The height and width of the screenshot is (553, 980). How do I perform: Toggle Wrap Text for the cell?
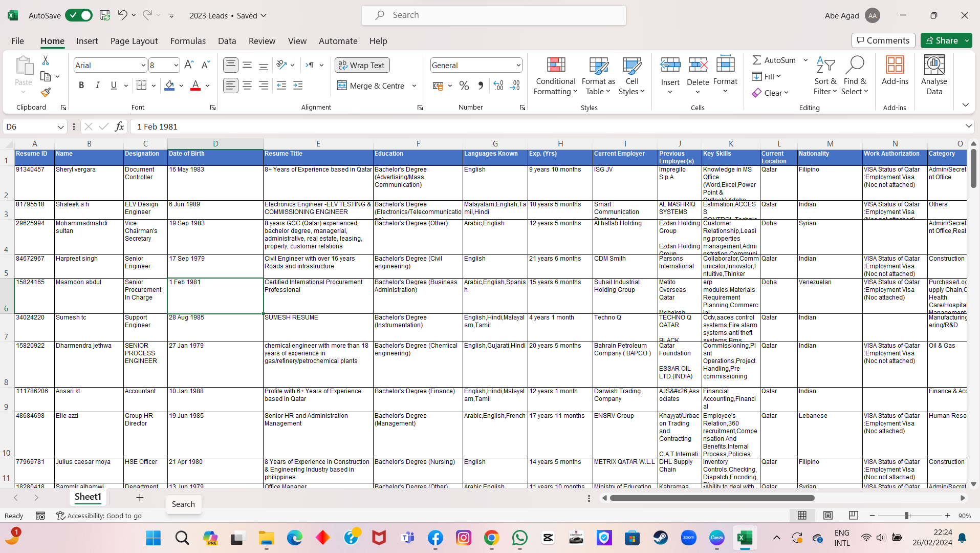(x=362, y=65)
